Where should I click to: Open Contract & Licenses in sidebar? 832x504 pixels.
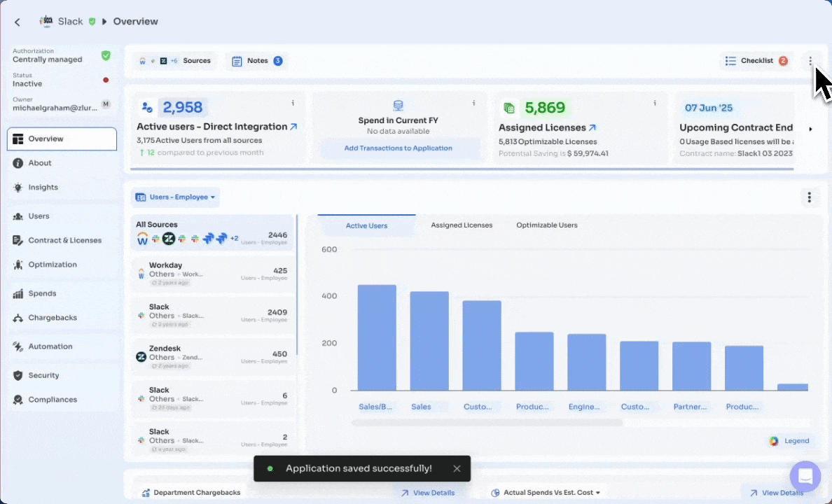click(x=62, y=240)
